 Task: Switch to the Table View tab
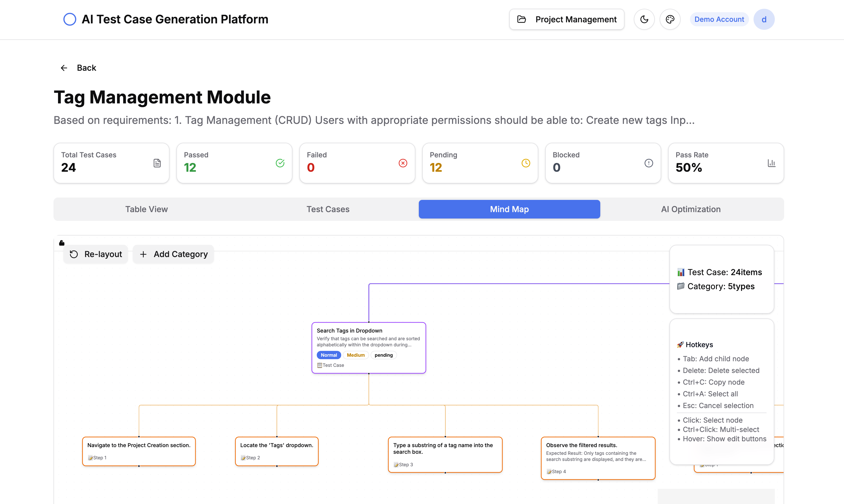pos(147,209)
